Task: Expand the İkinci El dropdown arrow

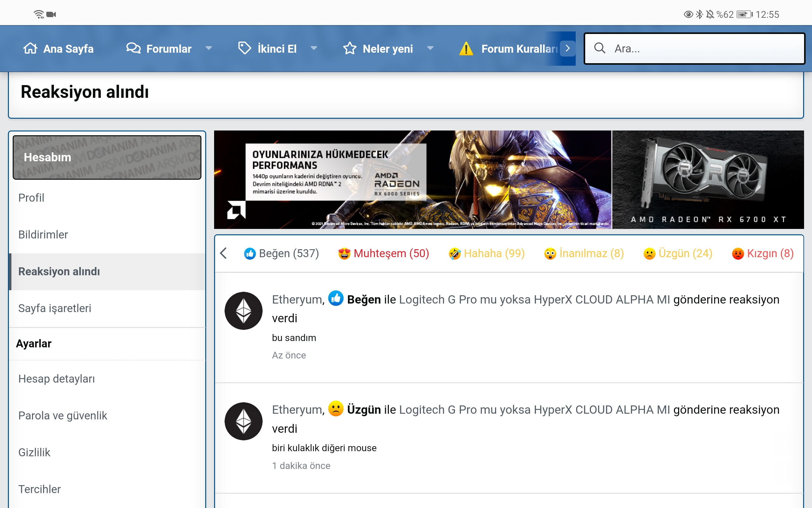Action: 314,48
